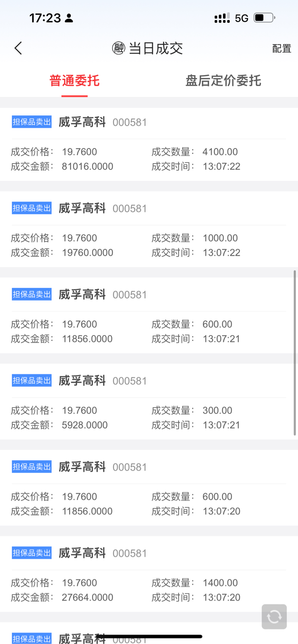
Task: Tap 威孚高科 name in 13:07:20 600.00 record
Action: click(82, 467)
